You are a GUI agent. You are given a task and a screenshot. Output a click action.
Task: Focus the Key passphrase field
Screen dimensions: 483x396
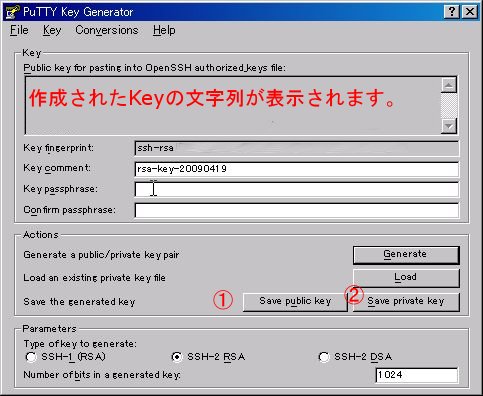coord(296,190)
